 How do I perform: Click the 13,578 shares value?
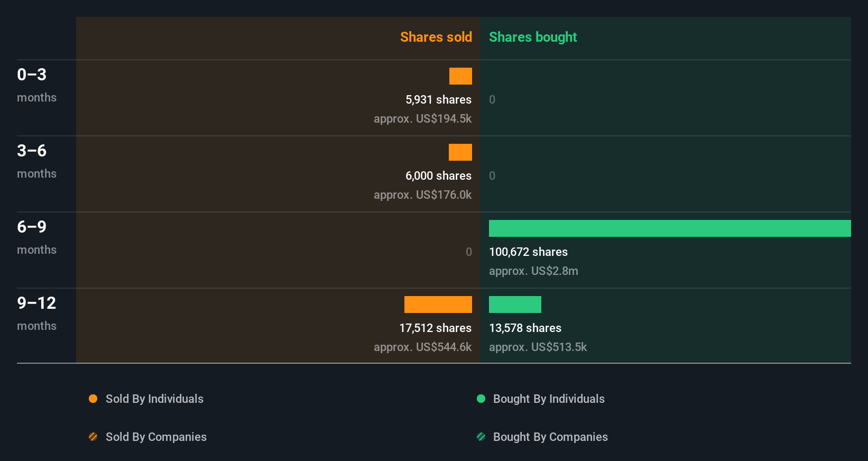click(525, 328)
